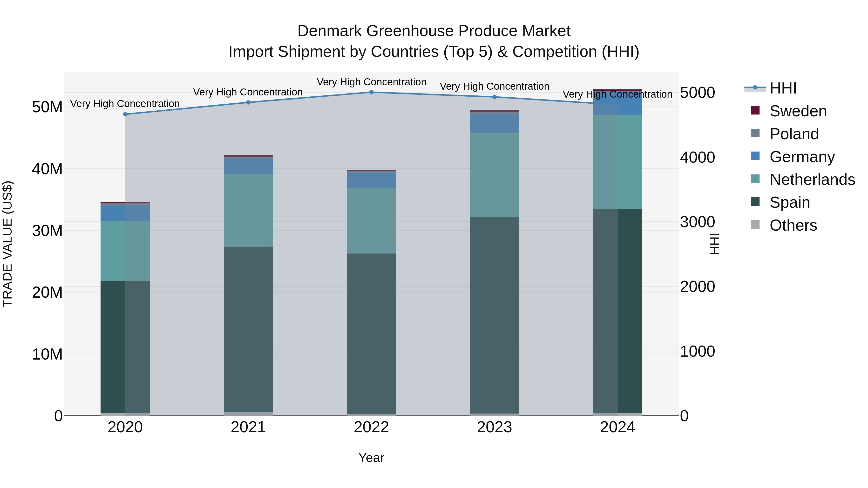Click the 2022 x-axis label
Image resolution: width=868 pixels, height=488 pixels.
(371, 427)
